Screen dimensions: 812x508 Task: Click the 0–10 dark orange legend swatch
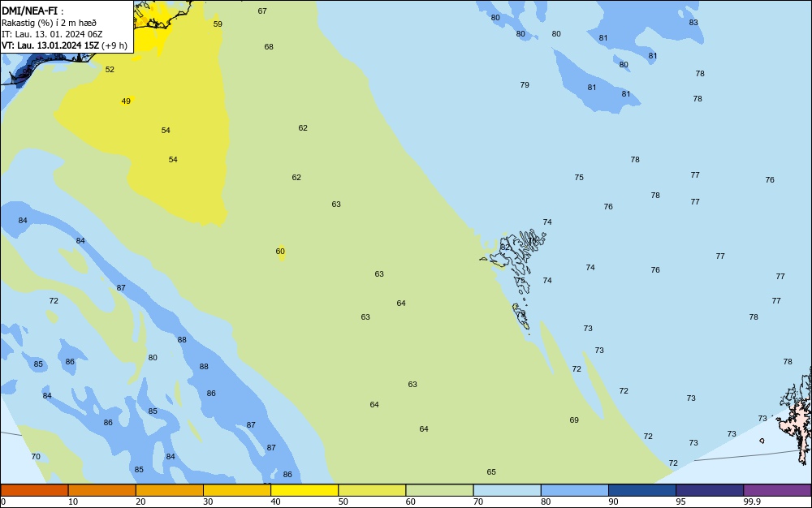(x=34, y=490)
